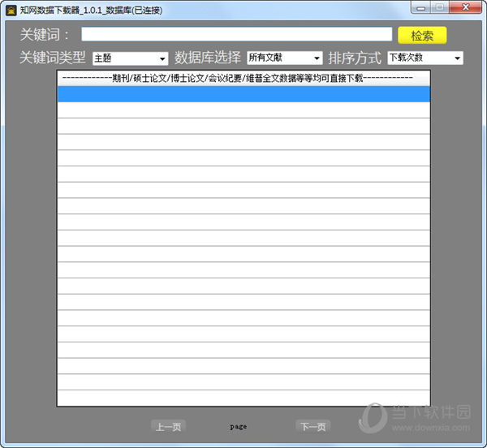Click the 上一页 previous page button
This screenshot has height=448, width=487.
click(168, 427)
